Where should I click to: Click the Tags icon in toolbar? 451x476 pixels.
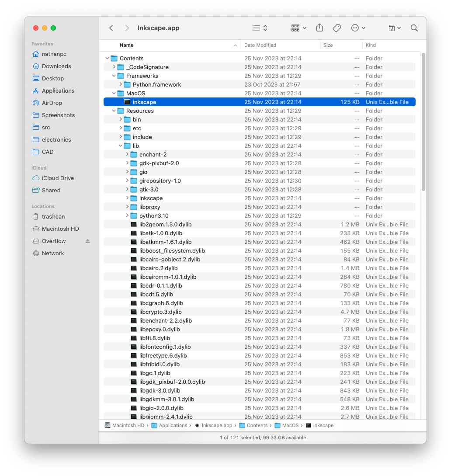point(337,28)
